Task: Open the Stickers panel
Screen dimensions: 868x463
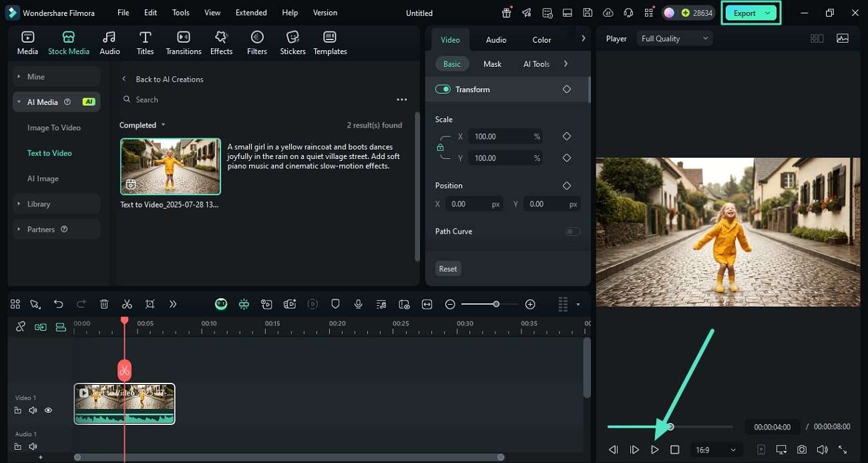Action: [x=292, y=43]
